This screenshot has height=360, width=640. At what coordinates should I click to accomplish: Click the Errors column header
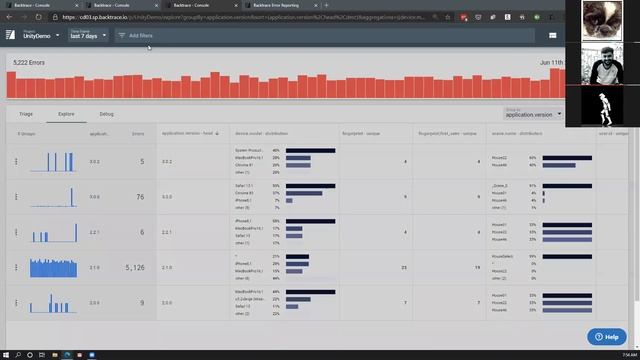pos(138,133)
